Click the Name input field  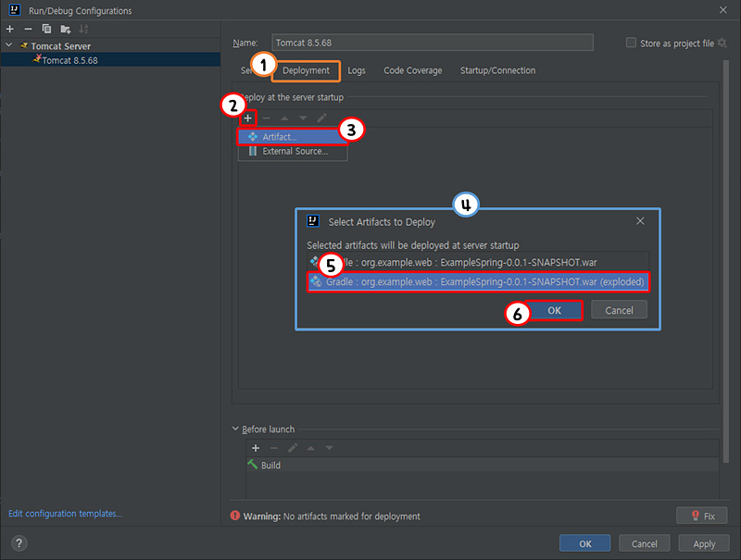click(432, 43)
